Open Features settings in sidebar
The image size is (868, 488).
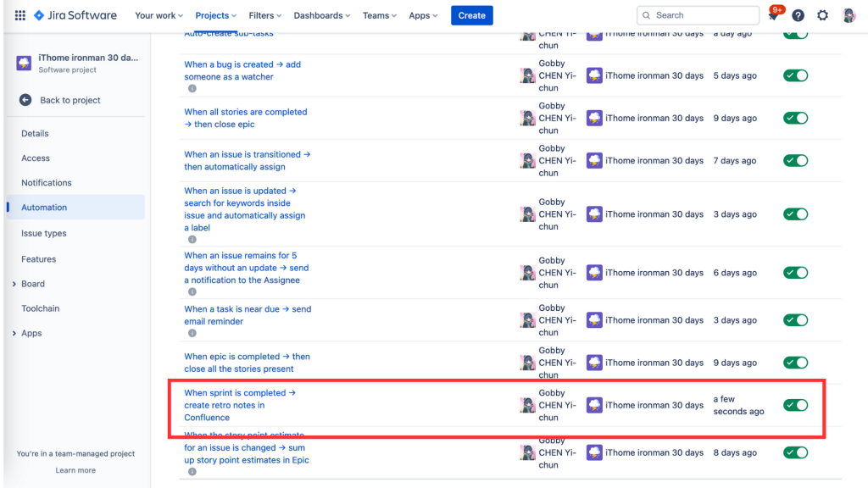(39, 259)
